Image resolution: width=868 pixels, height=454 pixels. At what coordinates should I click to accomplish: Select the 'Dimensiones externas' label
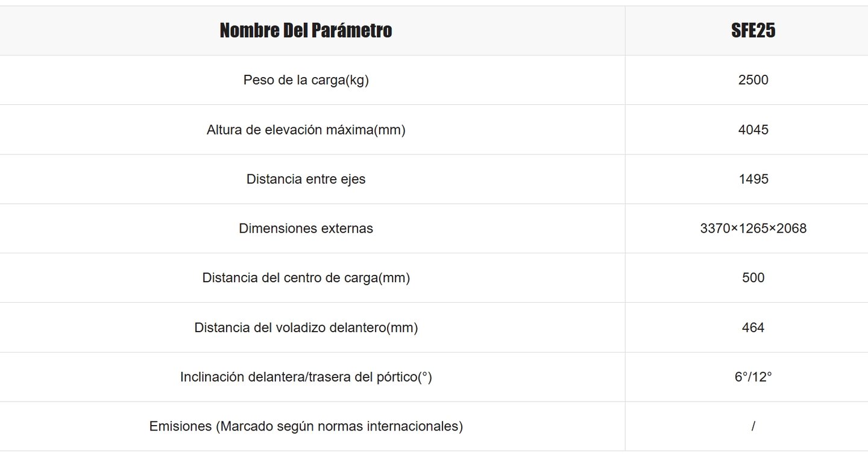306,229
